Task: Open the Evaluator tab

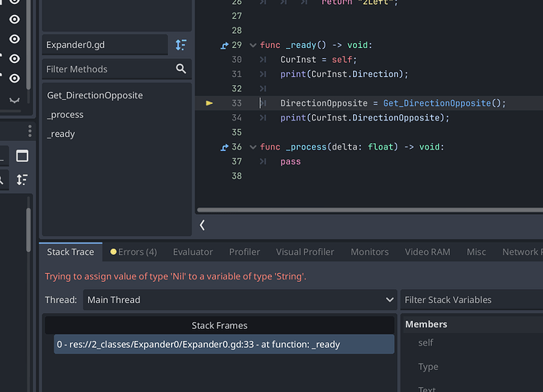Action: click(193, 252)
